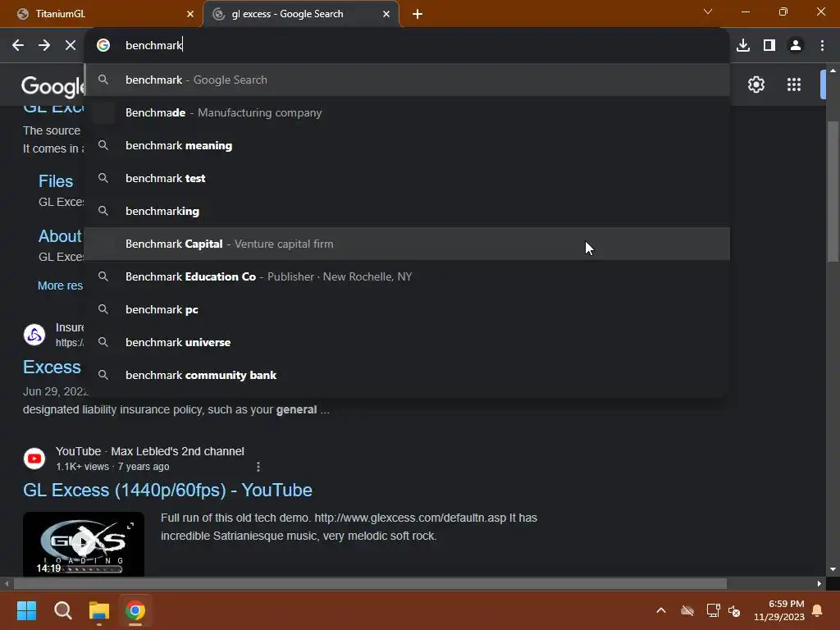The width and height of the screenshot is (840, 630).
Task: Click the muted volume tray icon
Action: click(x=734, y=610)
